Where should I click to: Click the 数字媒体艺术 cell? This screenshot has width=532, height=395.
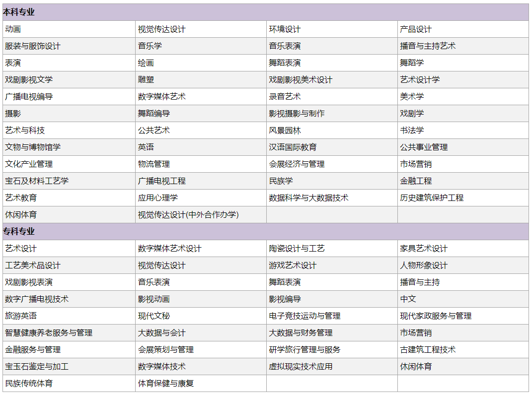click(201, 97)
